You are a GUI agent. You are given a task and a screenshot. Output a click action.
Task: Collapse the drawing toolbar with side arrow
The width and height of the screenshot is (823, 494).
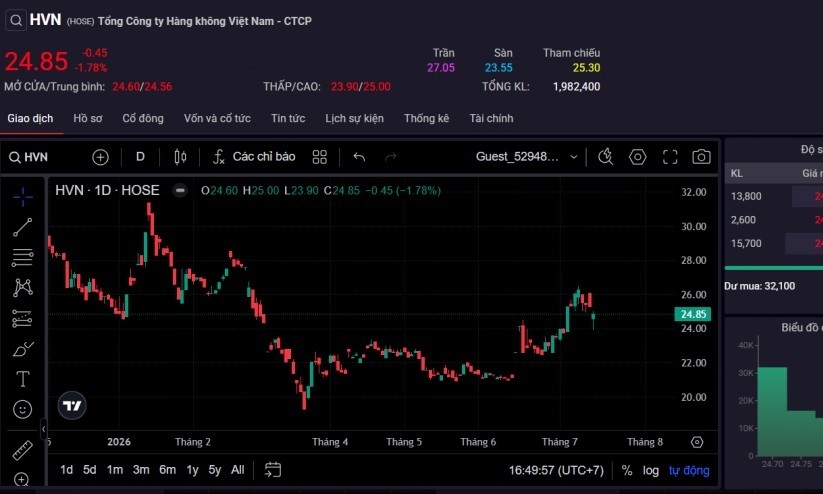[44, 429]
